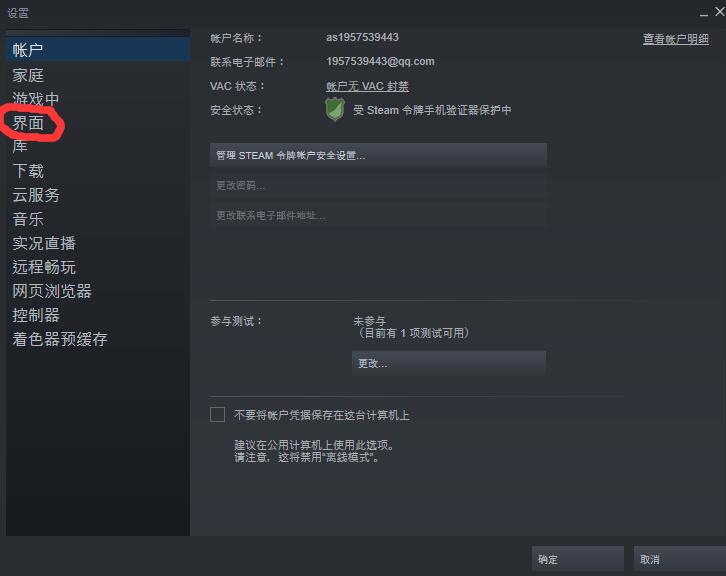Click the 未参与 beta status text
Viewport: 726px width, 576px height.
click(x=369, y=321)
